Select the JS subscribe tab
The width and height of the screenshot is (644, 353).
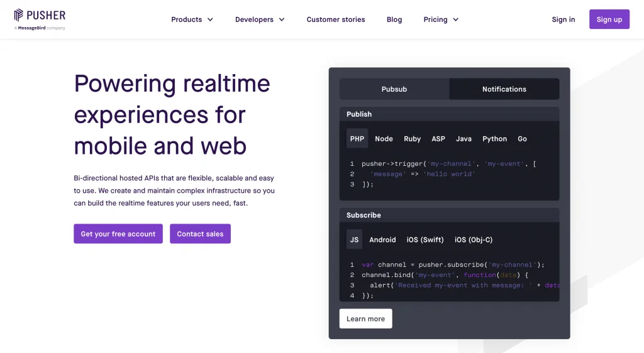click(354, 239)
